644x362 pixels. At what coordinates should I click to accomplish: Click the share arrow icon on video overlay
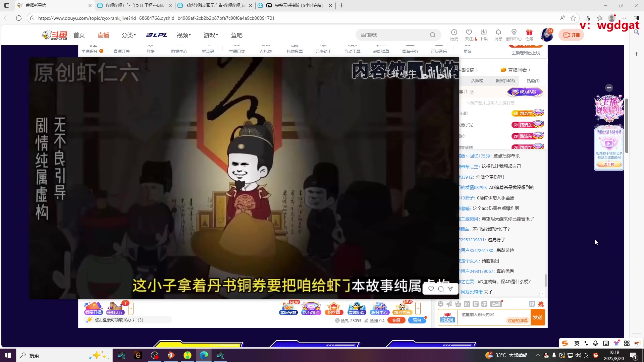tap(450, 289)
